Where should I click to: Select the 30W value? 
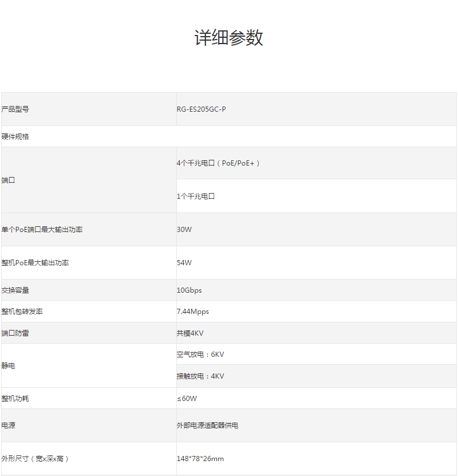click(184, 230)
